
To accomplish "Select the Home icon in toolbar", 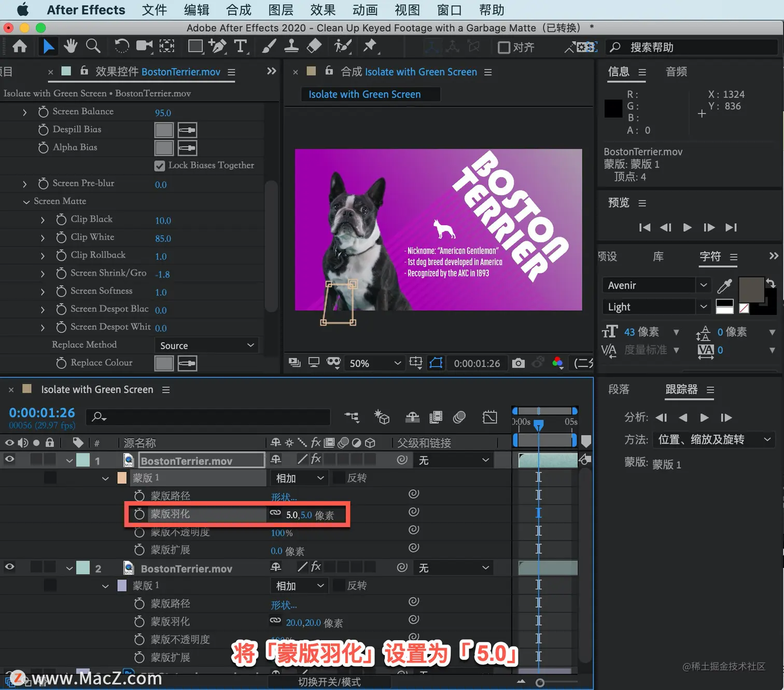I will pyautogui.click(x=20, y=47).
